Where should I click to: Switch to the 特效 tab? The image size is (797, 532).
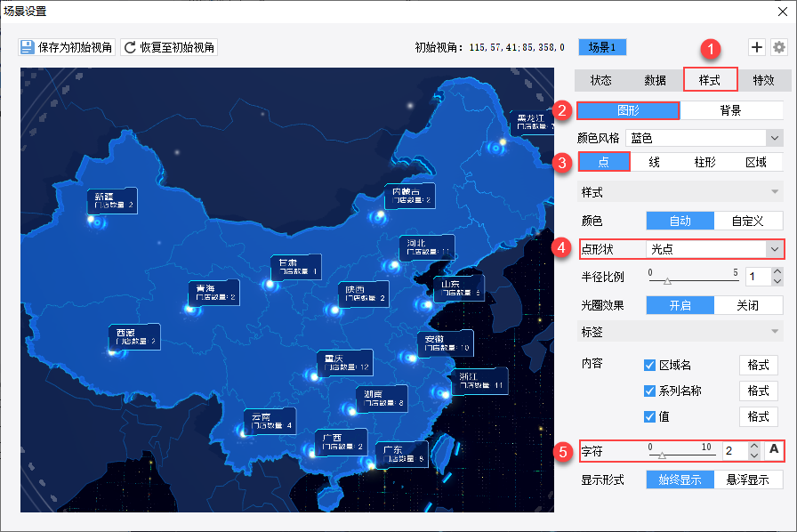763,80
